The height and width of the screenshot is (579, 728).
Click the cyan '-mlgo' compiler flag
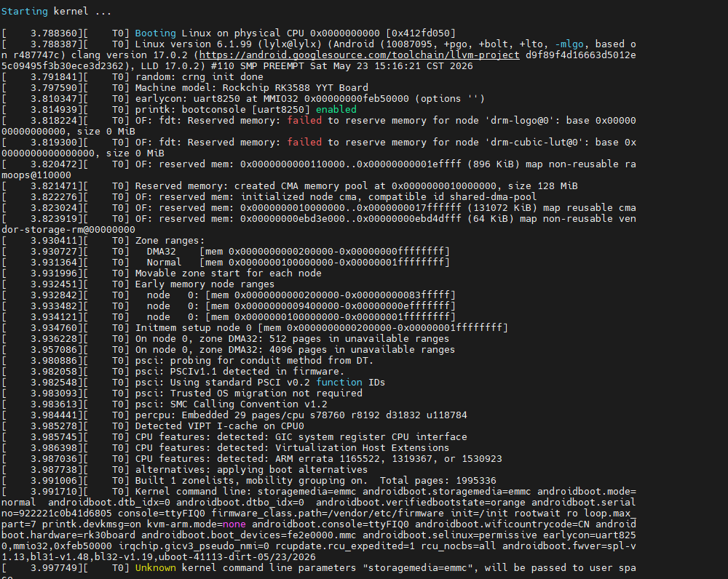click(x=569, y=44)
